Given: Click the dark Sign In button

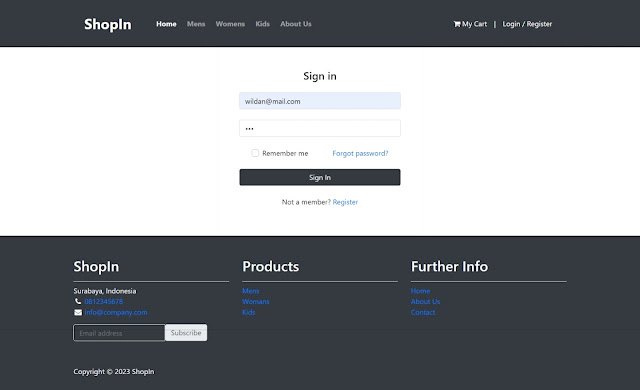Looking at the screenshot, I should 320,177.
